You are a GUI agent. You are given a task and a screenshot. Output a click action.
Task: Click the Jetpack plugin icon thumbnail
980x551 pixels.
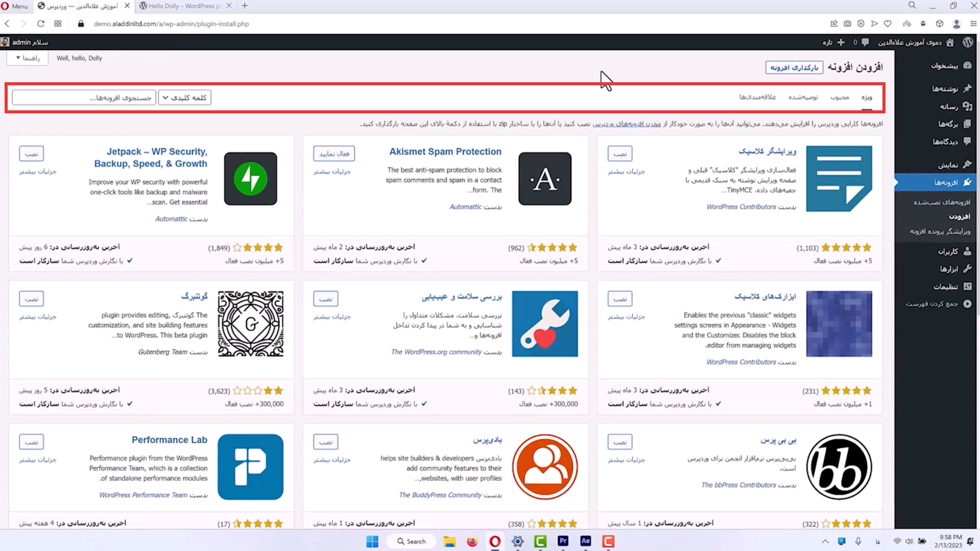pyautogui.click(x=250, y=179)
